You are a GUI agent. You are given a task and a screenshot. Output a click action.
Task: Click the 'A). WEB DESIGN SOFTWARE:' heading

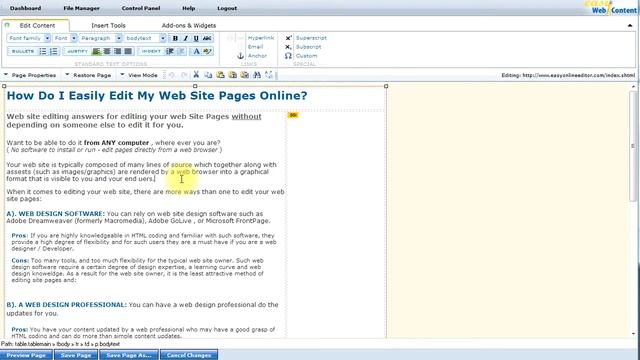click(x=56, y=214)
